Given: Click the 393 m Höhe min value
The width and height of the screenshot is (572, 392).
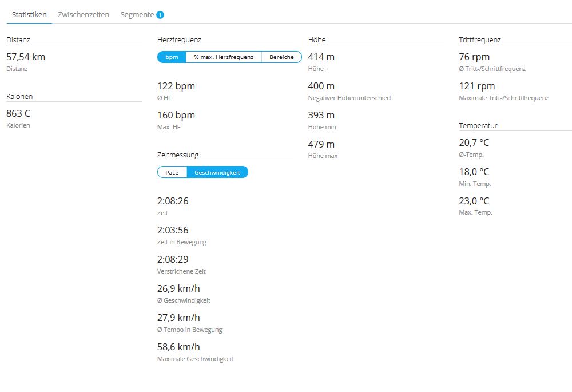Looking at the screenshot, I should coord(321,116).
